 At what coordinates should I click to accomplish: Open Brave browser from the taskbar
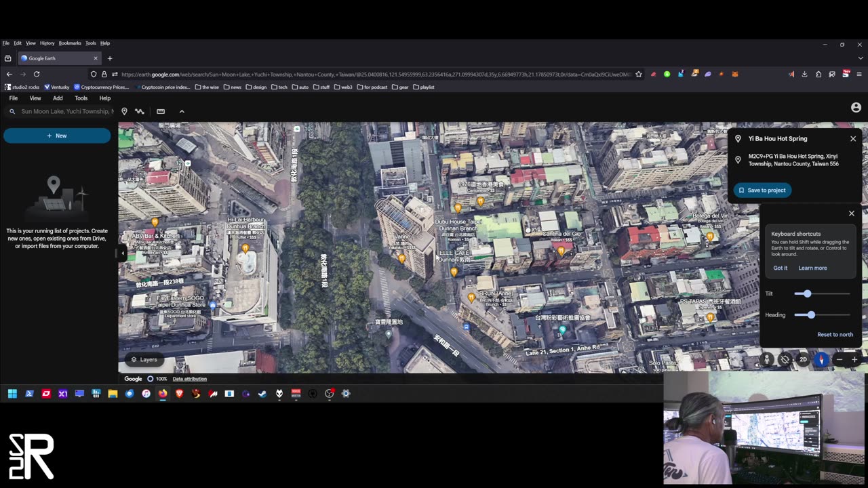179,393
